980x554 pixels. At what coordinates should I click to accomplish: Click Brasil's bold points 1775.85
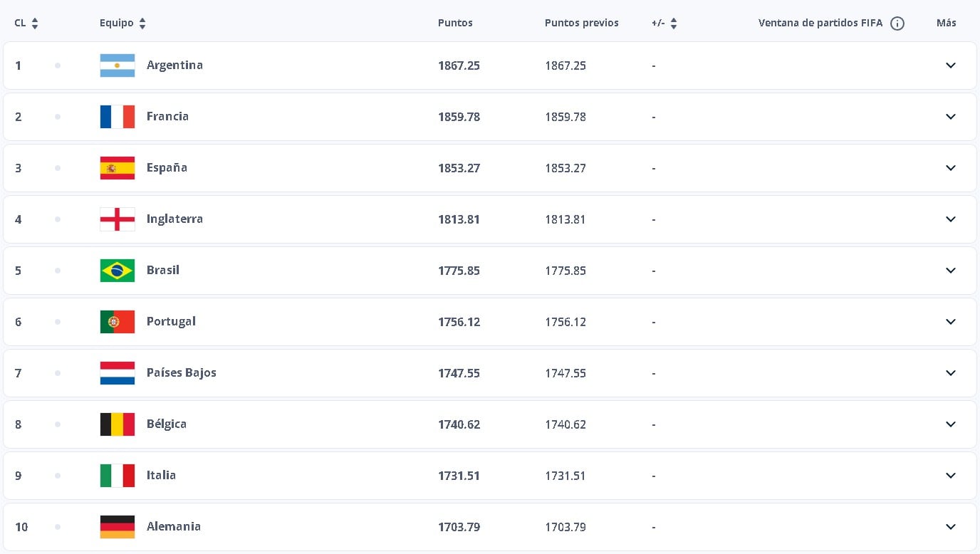pyautogui.click(x=459, y=271)
